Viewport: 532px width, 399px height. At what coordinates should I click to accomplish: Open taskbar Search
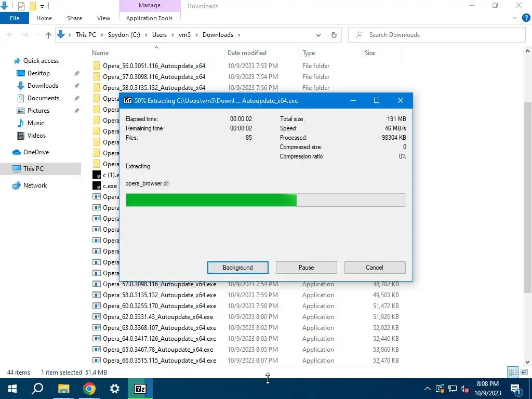37,389
